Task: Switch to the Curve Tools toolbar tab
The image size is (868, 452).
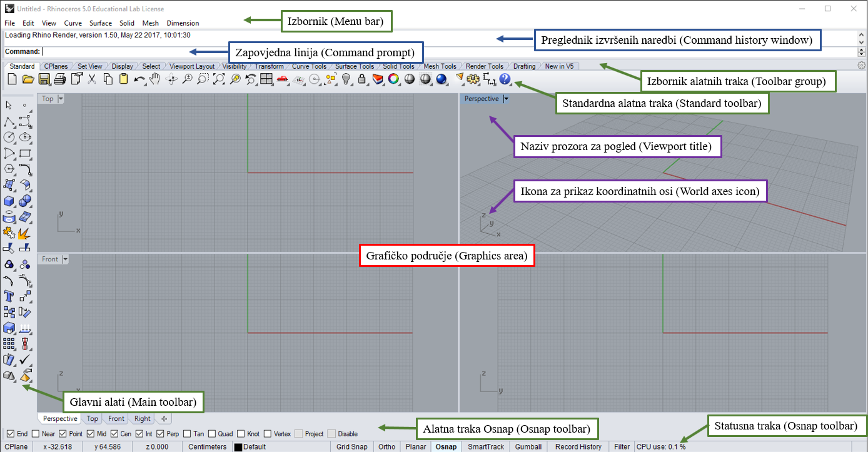Action: click(309, 66)
